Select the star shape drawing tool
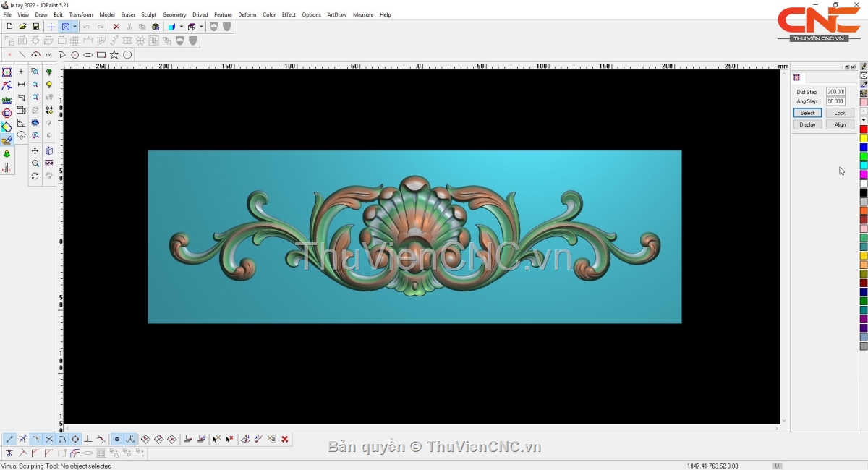Image resolution: width=868 pixels, height=470 pixels. coord(114,55)
